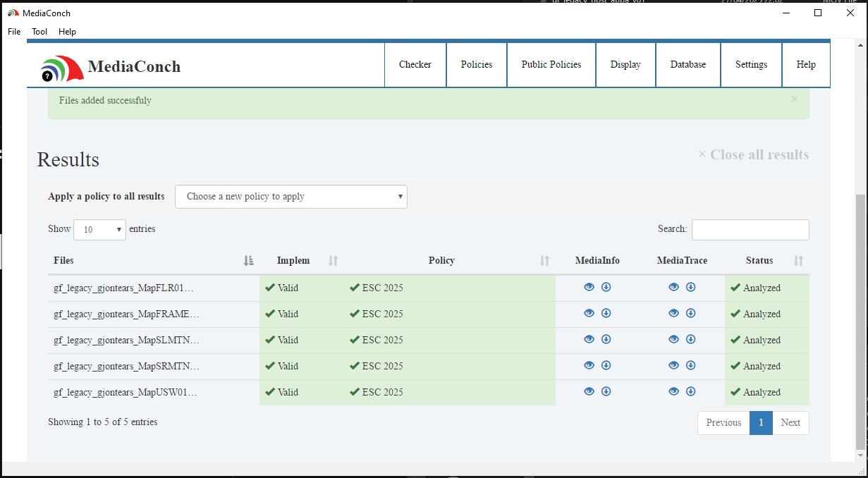Screen dimensions: 868x478
Task: Sort table by Status column
Action: pyautogui.click(x=767, y=261)
